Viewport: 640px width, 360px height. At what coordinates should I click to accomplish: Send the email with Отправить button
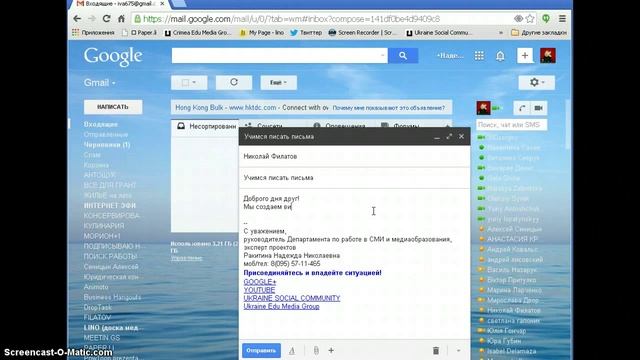point(261,351)
